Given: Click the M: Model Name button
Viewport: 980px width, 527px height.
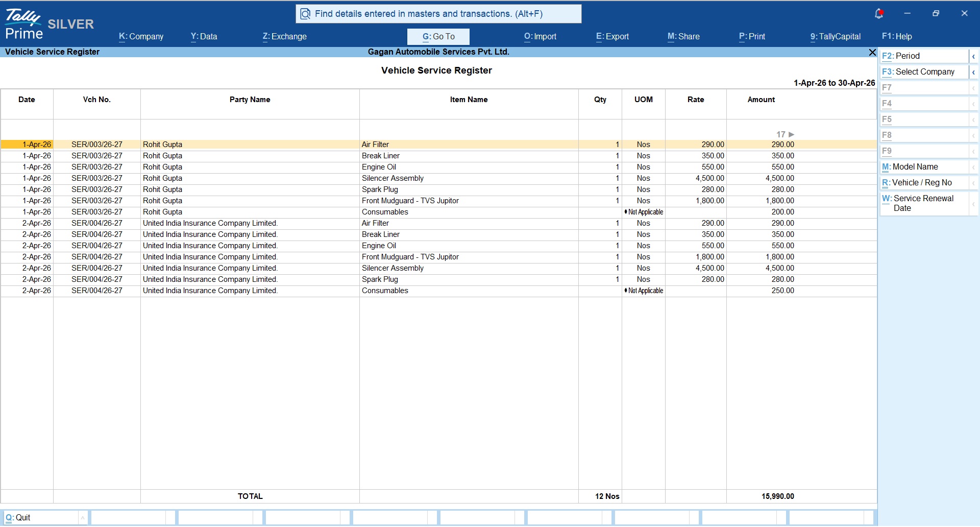Looking at the screenshot, I should pos(924,167).
